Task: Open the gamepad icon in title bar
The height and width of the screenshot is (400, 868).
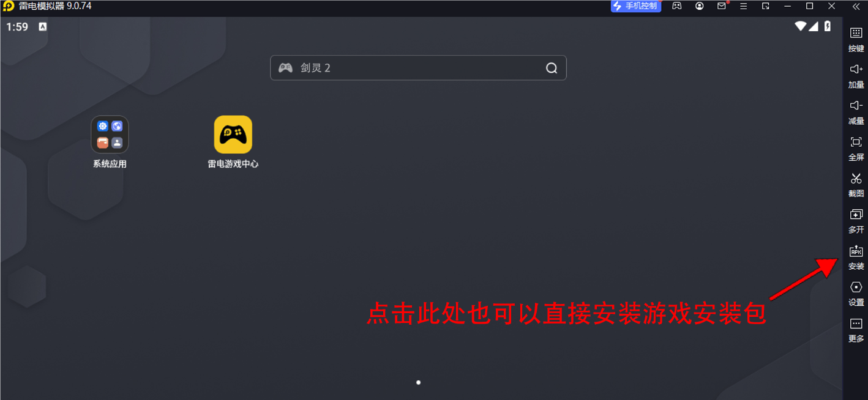Action: pos(677,6)
